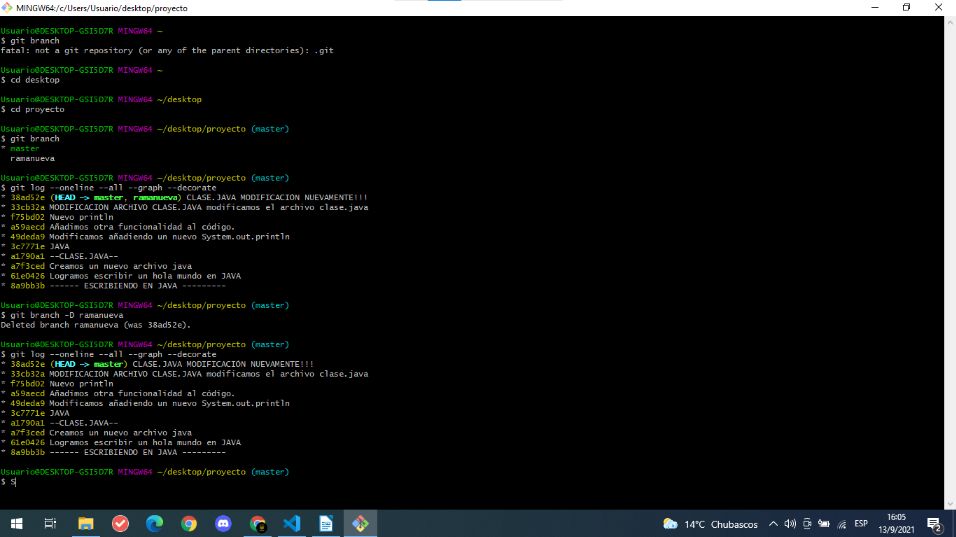Open the volume control in tray
Image resolution: width=956 pixels, height=537 pixels.
[x=790, y=524]
